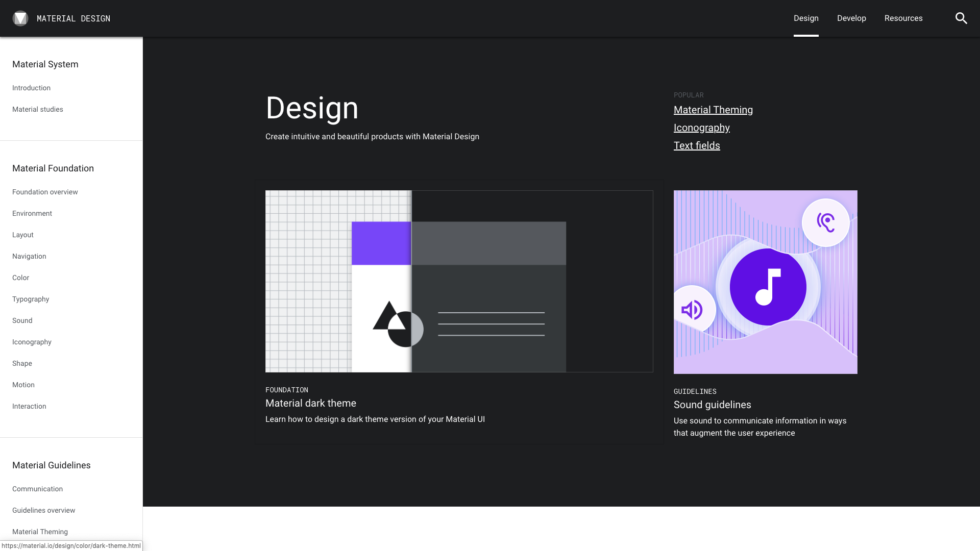This screenshot has height=551, width=980.
Task: Click the music note icon in the sound card
Action: (768, 287)
